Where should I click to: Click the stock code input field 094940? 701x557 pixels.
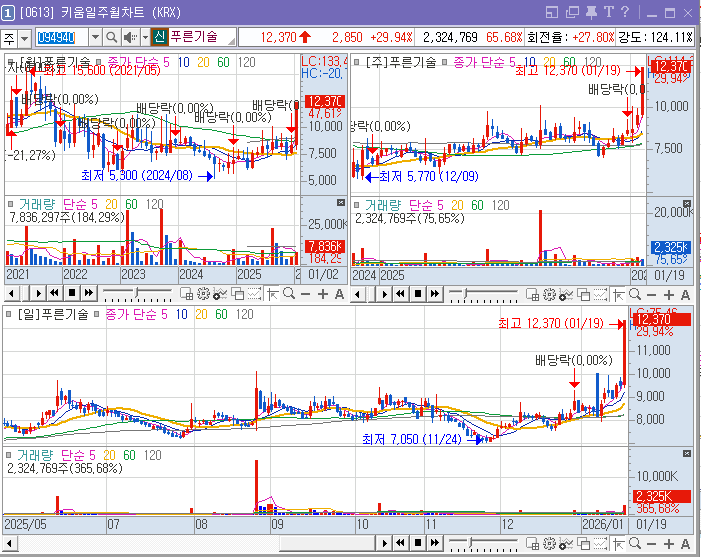click(62, 38)
